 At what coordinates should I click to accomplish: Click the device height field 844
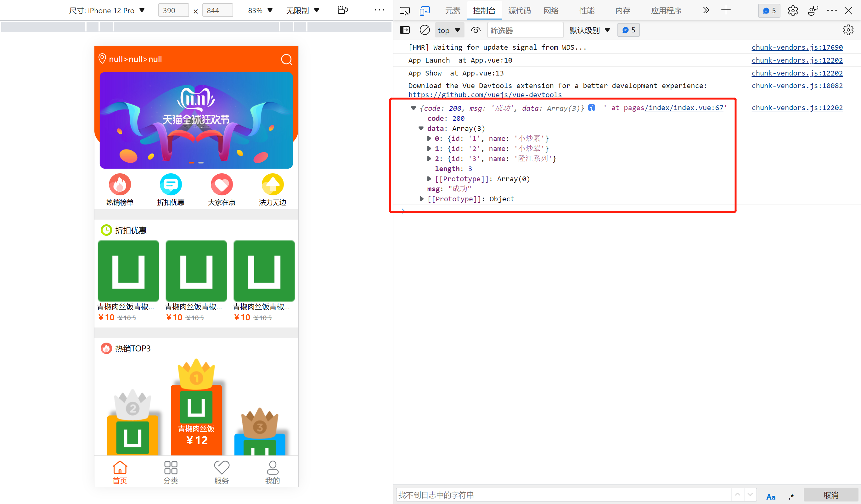(x=217, y=11)
